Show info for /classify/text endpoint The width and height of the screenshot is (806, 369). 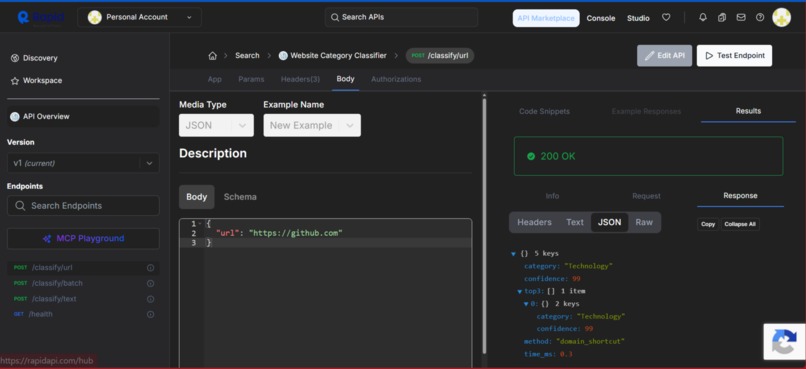tap(151, 299)
